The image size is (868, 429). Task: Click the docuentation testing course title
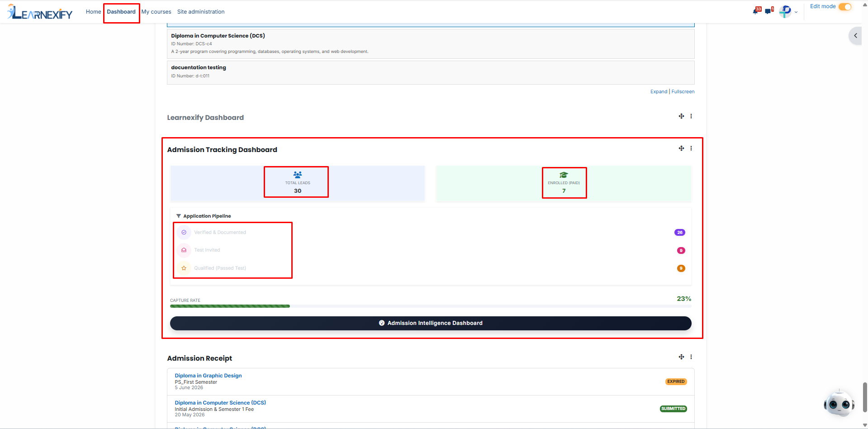pyautogui.click(x=199, y=67)
